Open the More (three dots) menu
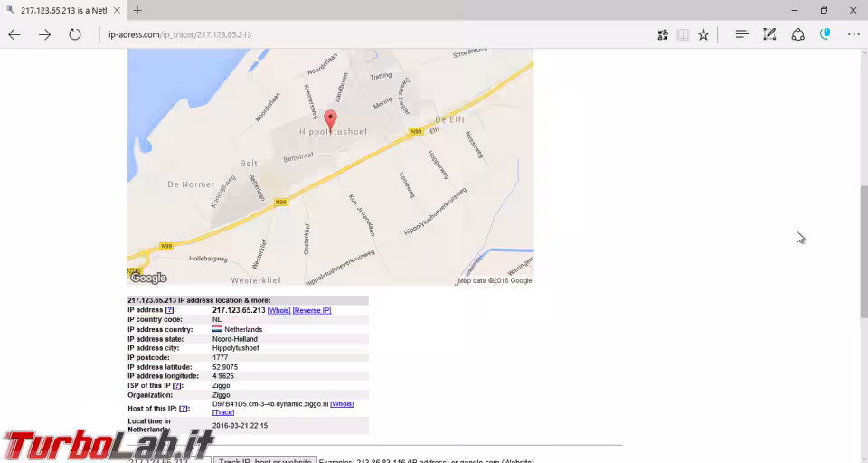868x463 pixels. pyautogui.click(x=854, y=34)
